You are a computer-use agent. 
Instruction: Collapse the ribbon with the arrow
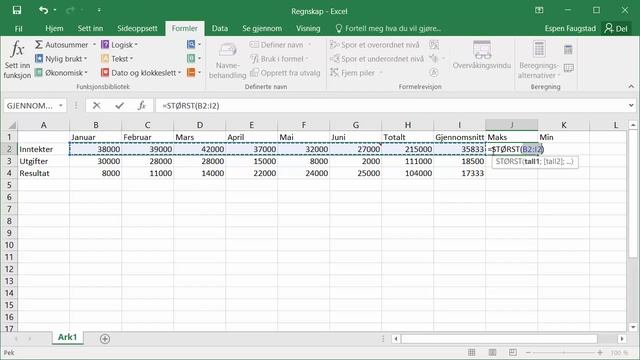coord(631,86)
